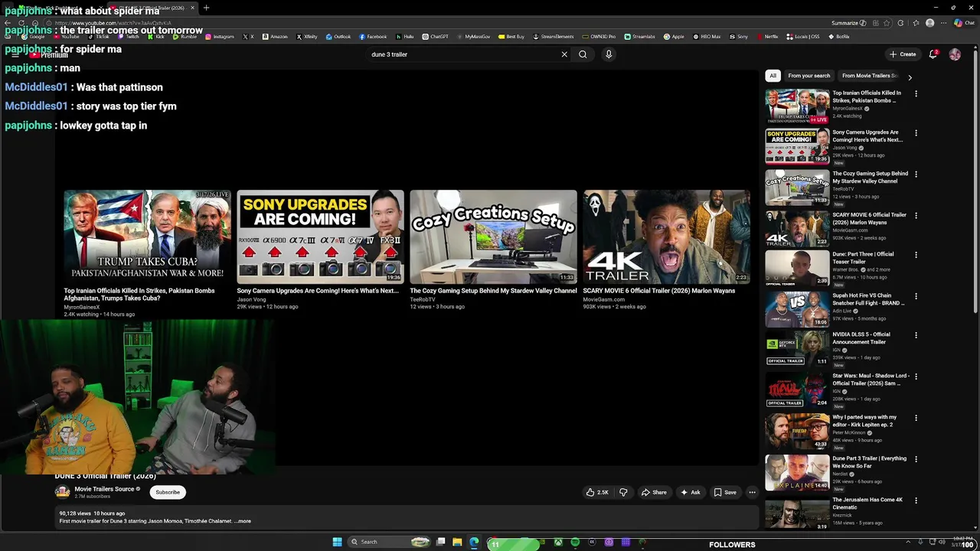Image resolution: width=980 pixels, height=551 pixels.
Task: Open the Netflix bookmark
Action: [767, 37]
